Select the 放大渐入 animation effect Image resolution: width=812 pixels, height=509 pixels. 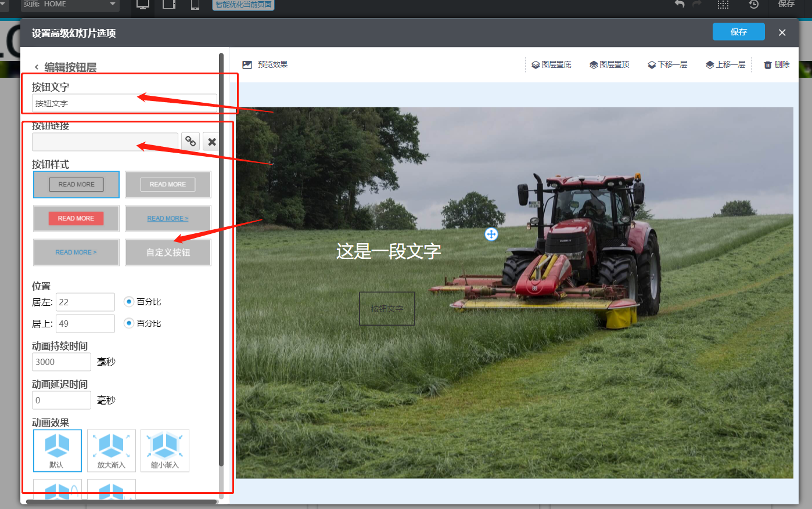click(x=112, y=450)
